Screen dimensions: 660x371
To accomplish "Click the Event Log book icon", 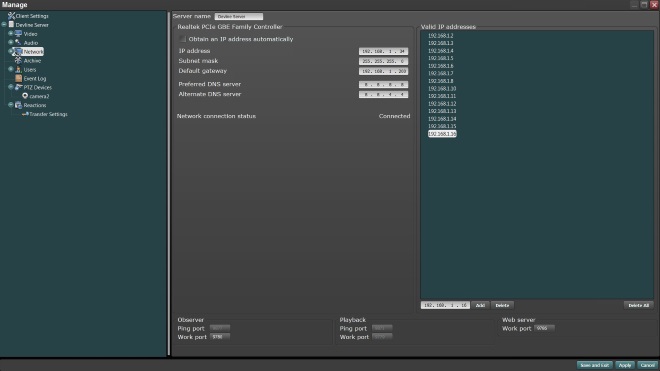I will 19,78.
